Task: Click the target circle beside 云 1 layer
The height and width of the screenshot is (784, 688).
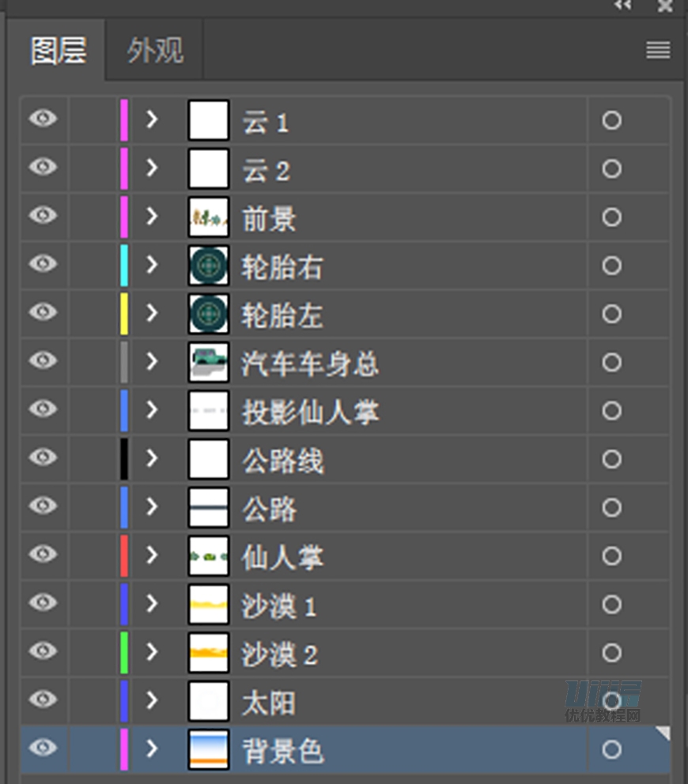Action: pyautogui.click(x=611, y=120)
